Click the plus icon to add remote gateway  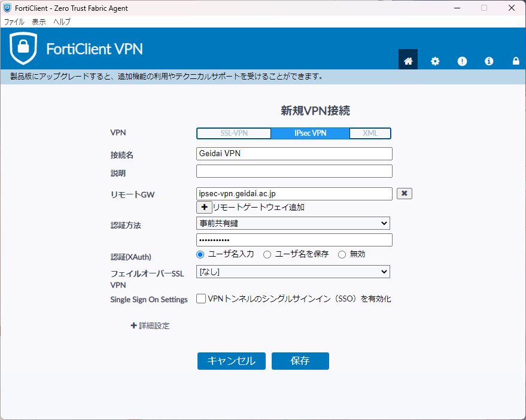tap(203, 207)
